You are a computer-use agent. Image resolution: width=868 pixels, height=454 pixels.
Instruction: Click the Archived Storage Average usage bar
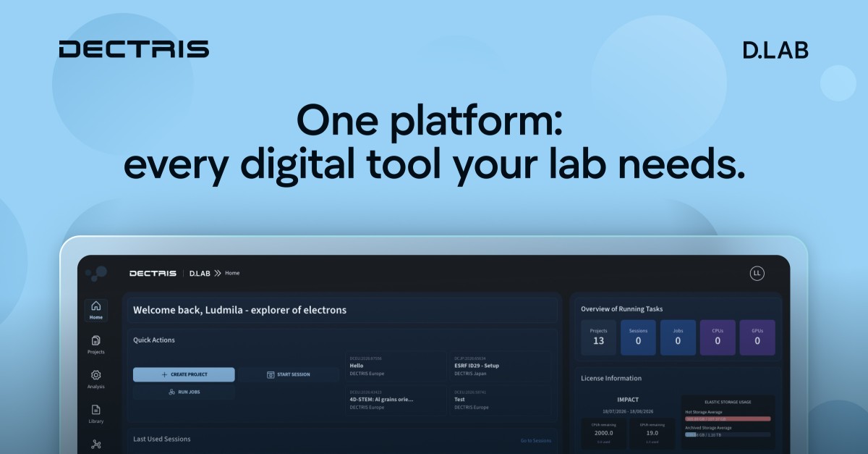tap(728, 434)
